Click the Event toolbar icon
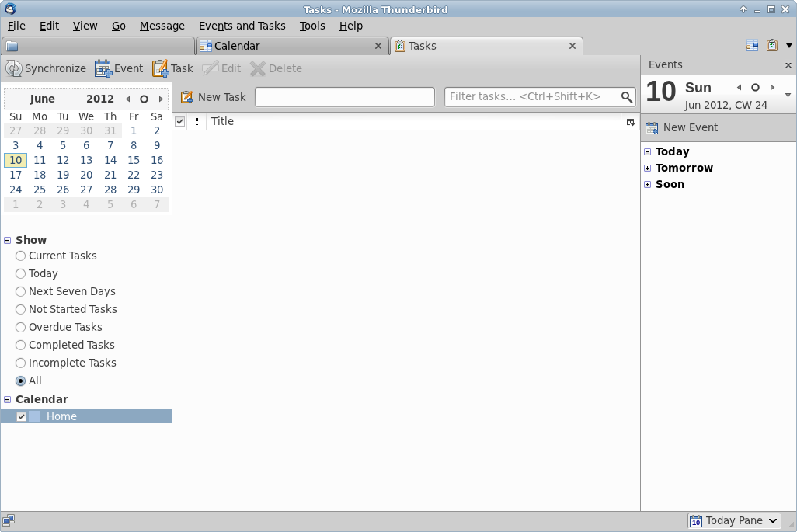This screenshot has height=532, width=797. 103,68
